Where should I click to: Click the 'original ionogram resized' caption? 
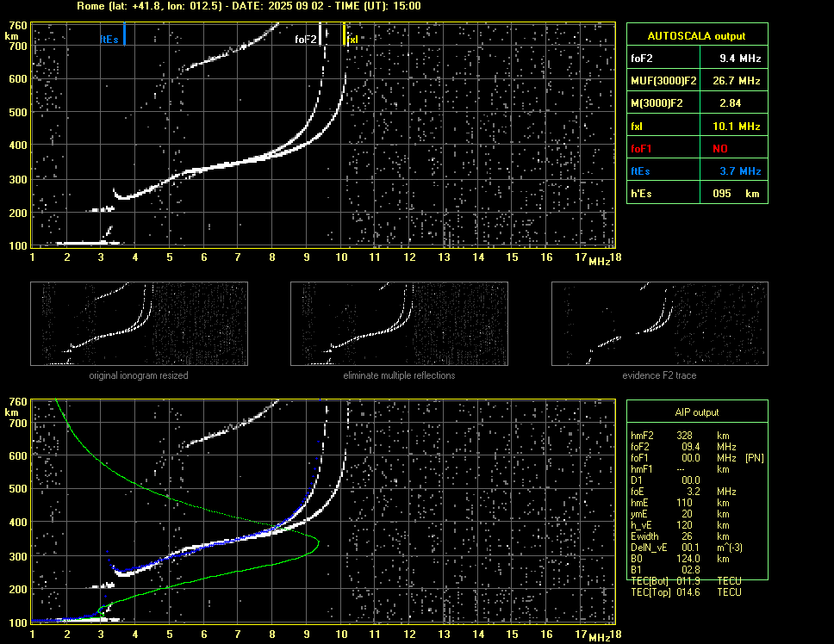pos(139,375)
